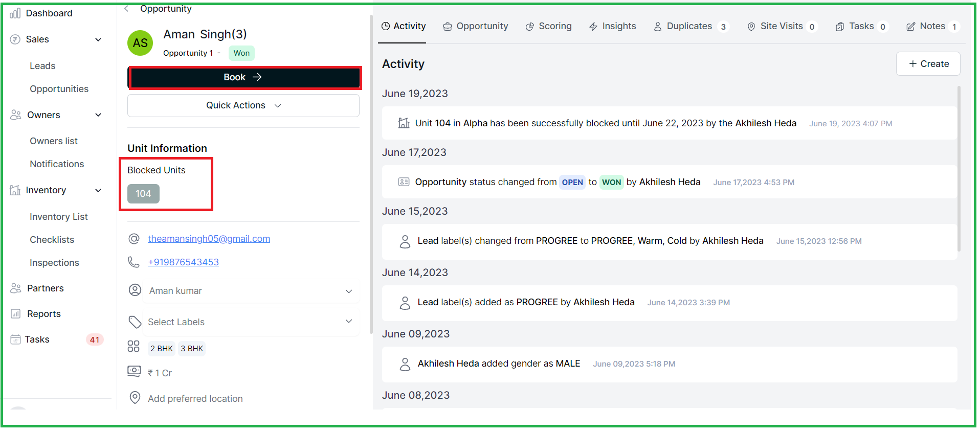This screenshot has width=980, height=431.
Task: Switch to the Duplicates tab
Action: pos(691,27)
